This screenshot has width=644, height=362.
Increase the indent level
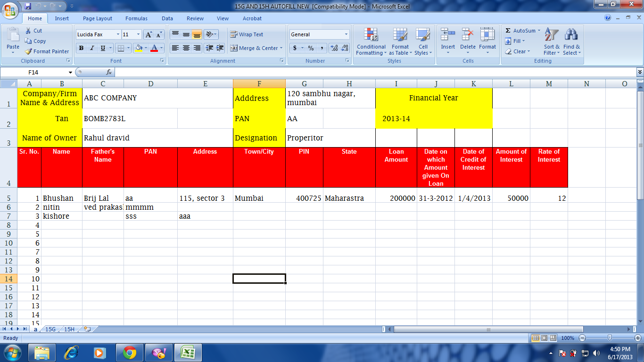tap(220, 48)
